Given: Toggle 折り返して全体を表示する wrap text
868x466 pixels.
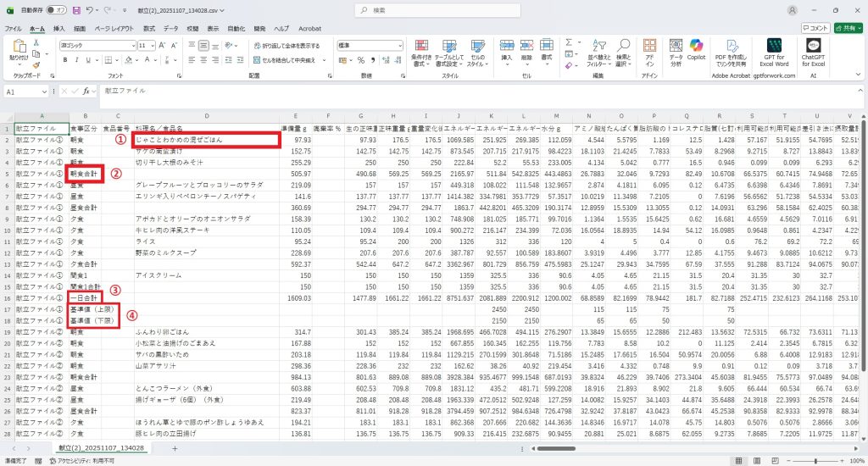Looking at the screenshot, I should [287, 46].
